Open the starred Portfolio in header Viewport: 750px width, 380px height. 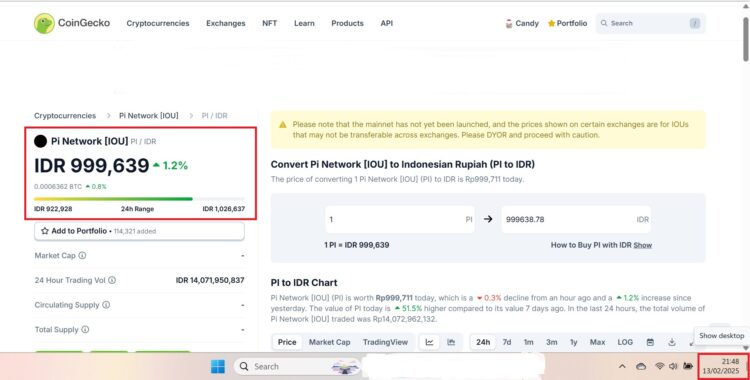coord(567,23)
